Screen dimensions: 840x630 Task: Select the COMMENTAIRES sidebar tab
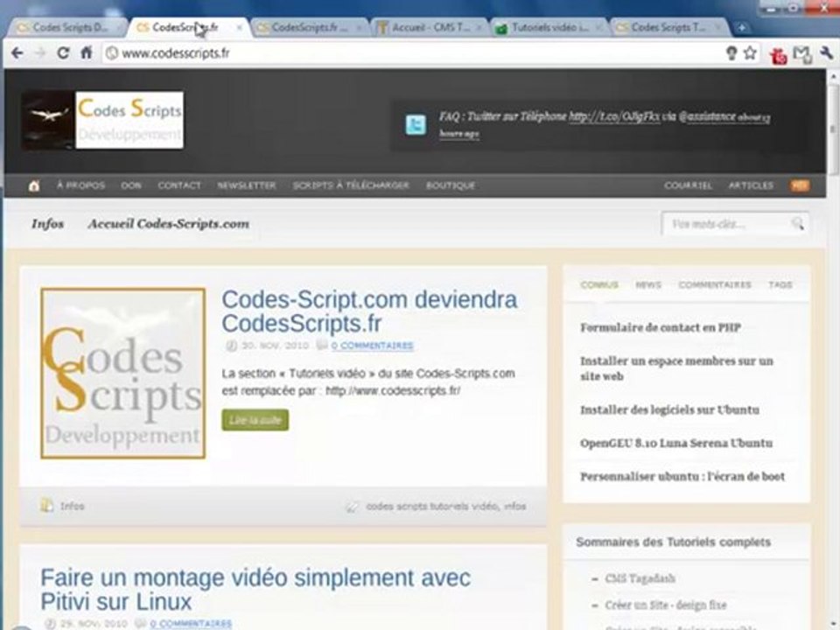[715, 285]
